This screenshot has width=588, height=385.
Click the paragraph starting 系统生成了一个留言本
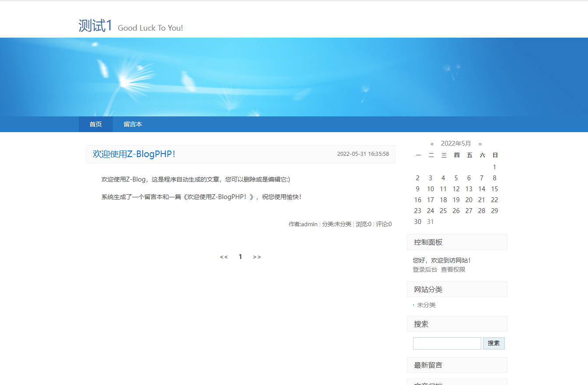pyautogui.click(x=201, y=197)
